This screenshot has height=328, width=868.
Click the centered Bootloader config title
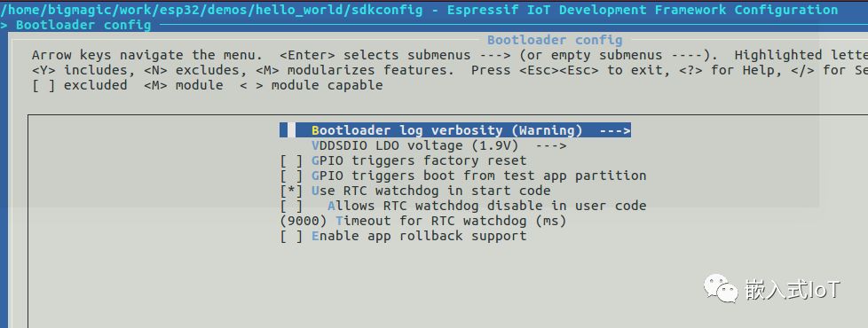coord(555,40)
